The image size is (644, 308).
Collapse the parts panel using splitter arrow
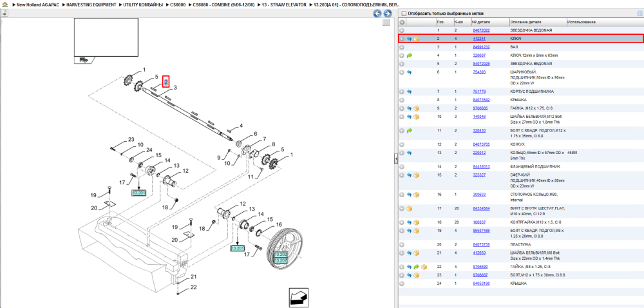(396, 158)
